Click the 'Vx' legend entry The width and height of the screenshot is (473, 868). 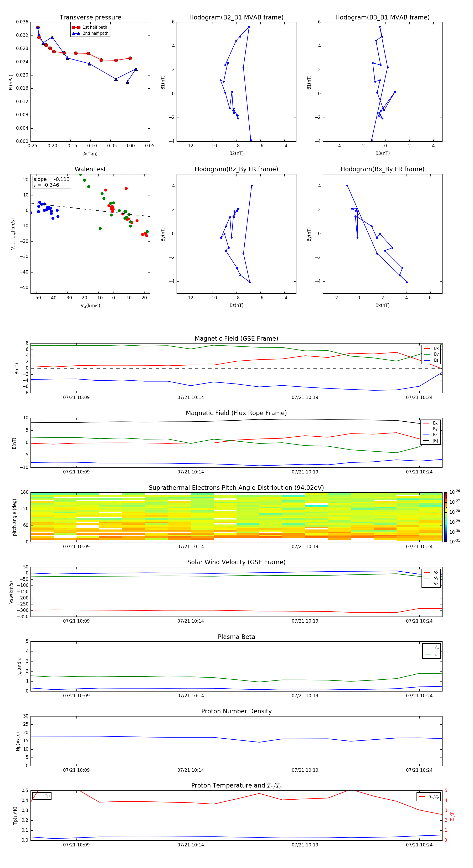(431, 573)
